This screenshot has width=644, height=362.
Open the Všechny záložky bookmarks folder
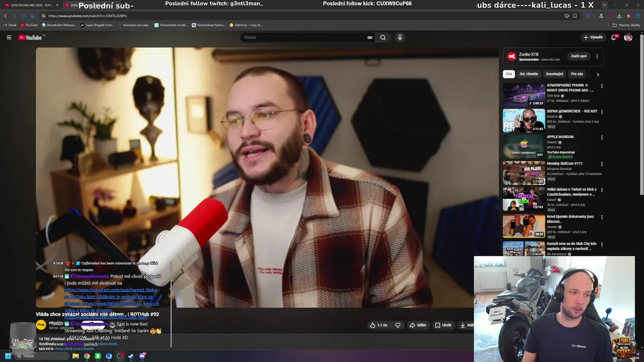click(626, 25)
